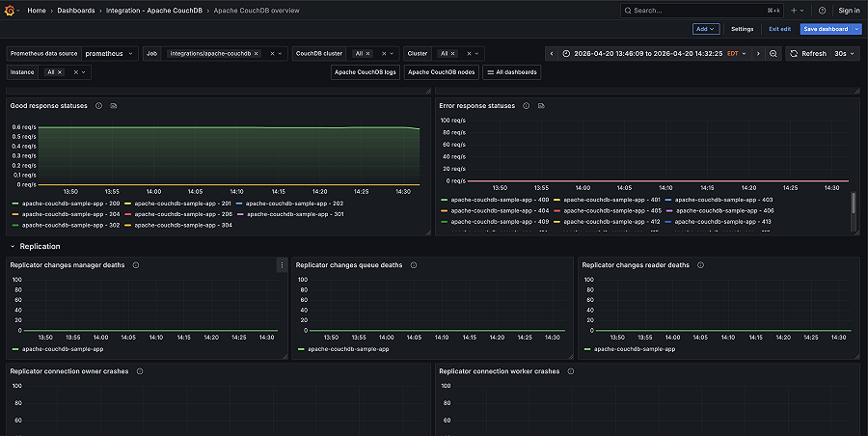868x436 pixels.
Task: Clear the CouchDB cluster filter
Action: pyautogui.click(x=384, y=54)
